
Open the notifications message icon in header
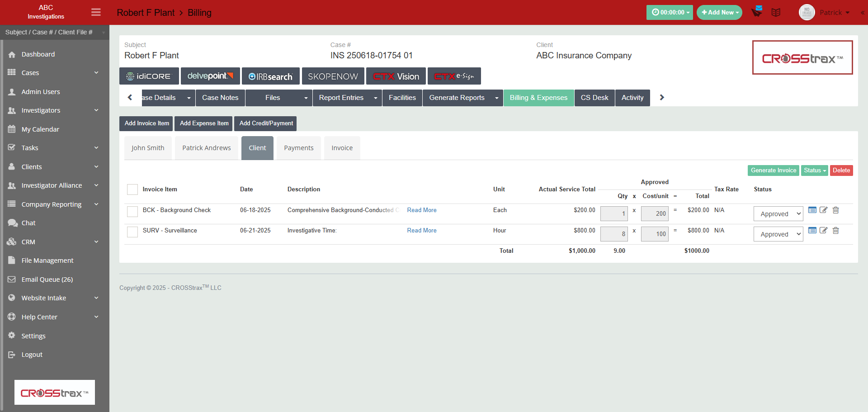pos(757,12)
